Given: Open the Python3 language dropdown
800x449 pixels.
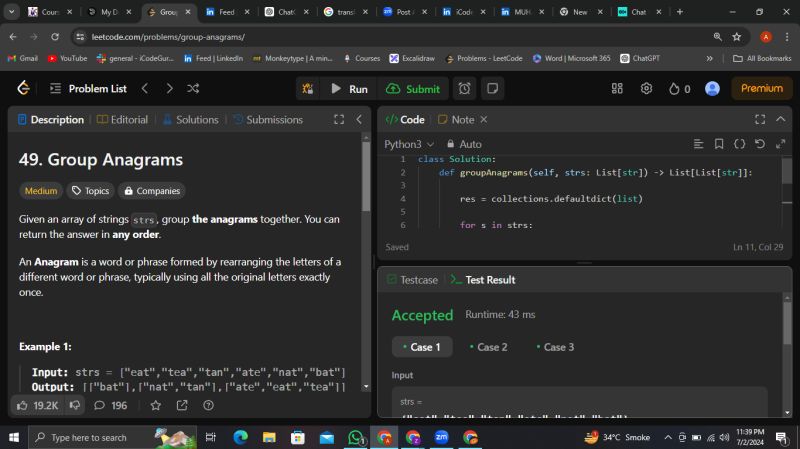Looking at the screenshot, I should tap(409, 144).
